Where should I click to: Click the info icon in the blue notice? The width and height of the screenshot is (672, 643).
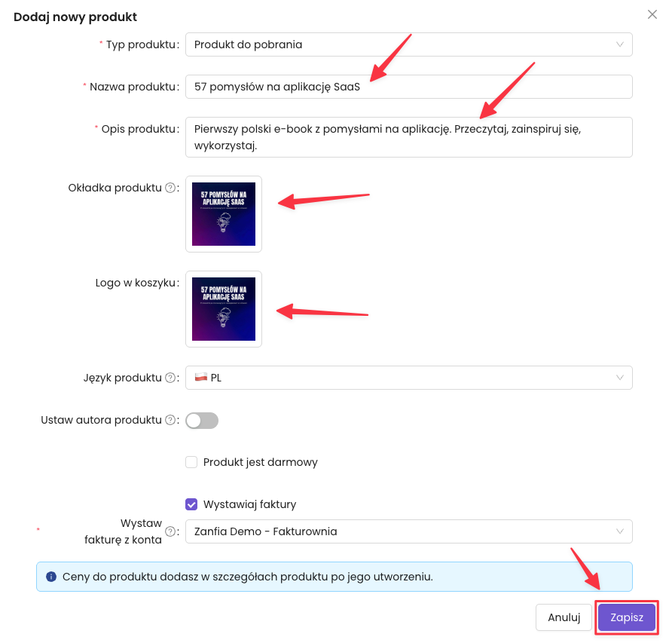[x=51, y=577]
